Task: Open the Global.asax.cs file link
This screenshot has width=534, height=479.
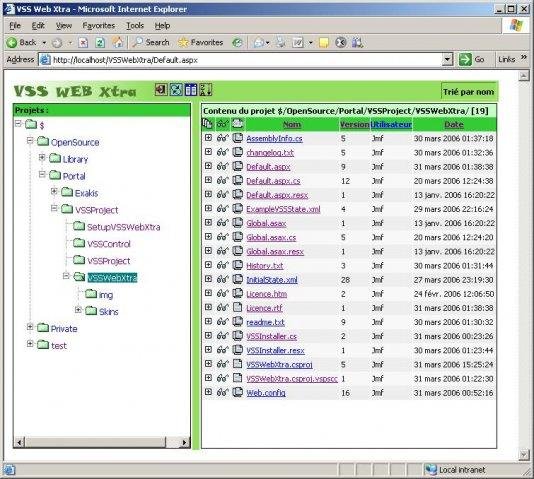Action: [271, 237]
